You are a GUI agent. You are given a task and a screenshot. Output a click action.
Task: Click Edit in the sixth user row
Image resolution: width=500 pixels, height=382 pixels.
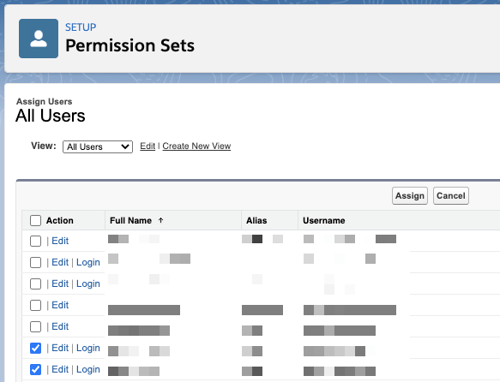[x=60, y=348]
